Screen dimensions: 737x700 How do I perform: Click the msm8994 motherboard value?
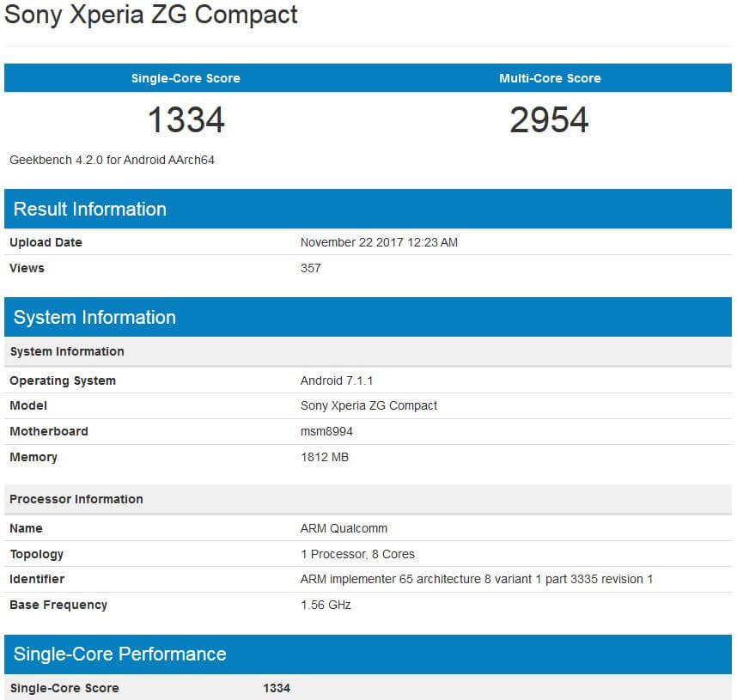coord(326,431)
